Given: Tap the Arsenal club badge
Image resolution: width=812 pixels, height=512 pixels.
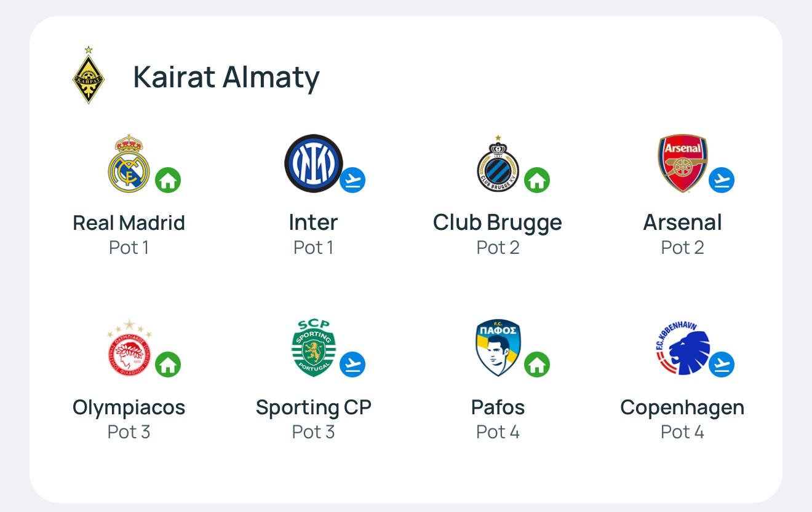Looking at the screenshot, I should point(682,163).
